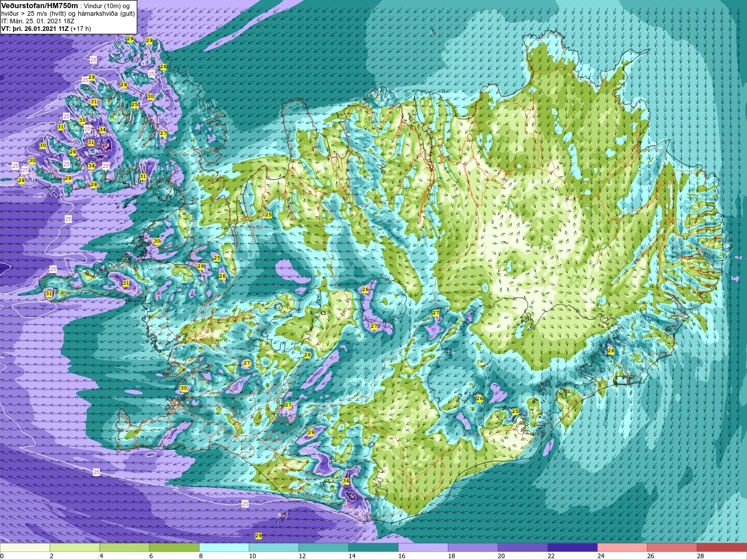
Task: Click the legend scale number 0
Action: click(x=2, y=556)
